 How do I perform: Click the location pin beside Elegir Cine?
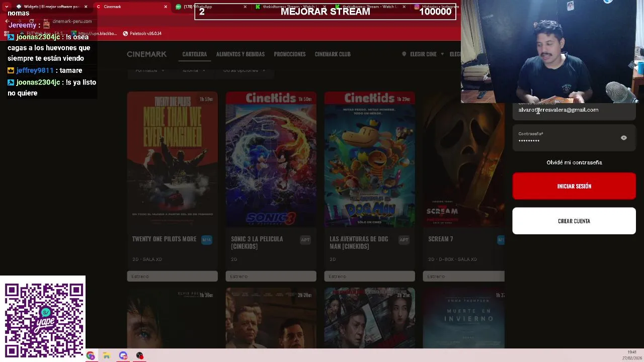pos(404,54)
